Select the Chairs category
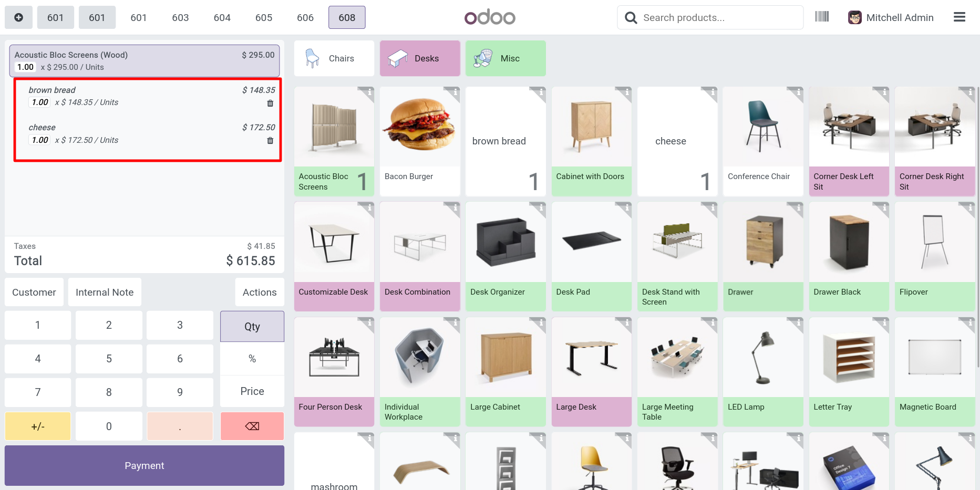Image resolution: width=980 pixels, height=490 pixels. 334,58
